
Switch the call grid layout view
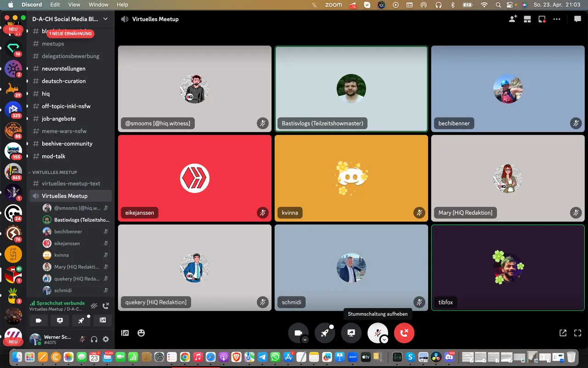tap(527, 19)
